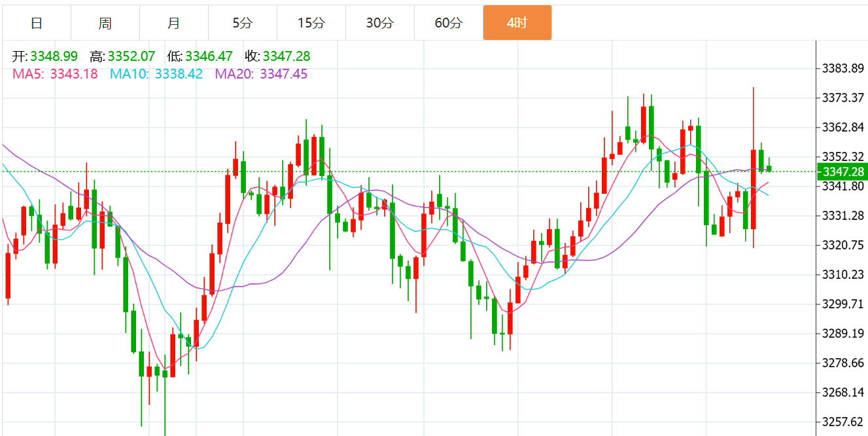The width and height of the screenshot is (868, 436).
Task: Click the 3257.62 price axis label
Action: 843,422
